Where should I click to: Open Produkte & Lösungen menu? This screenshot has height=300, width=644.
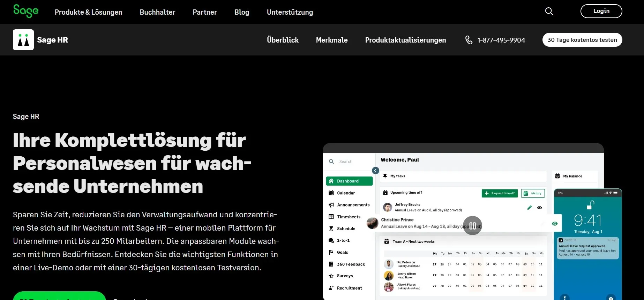click(88, 12)
